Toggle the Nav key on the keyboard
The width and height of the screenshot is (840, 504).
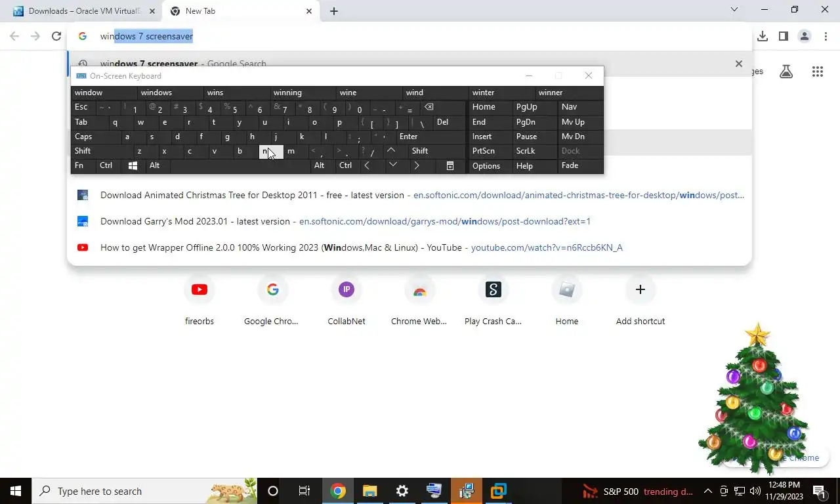click(580, 107)
